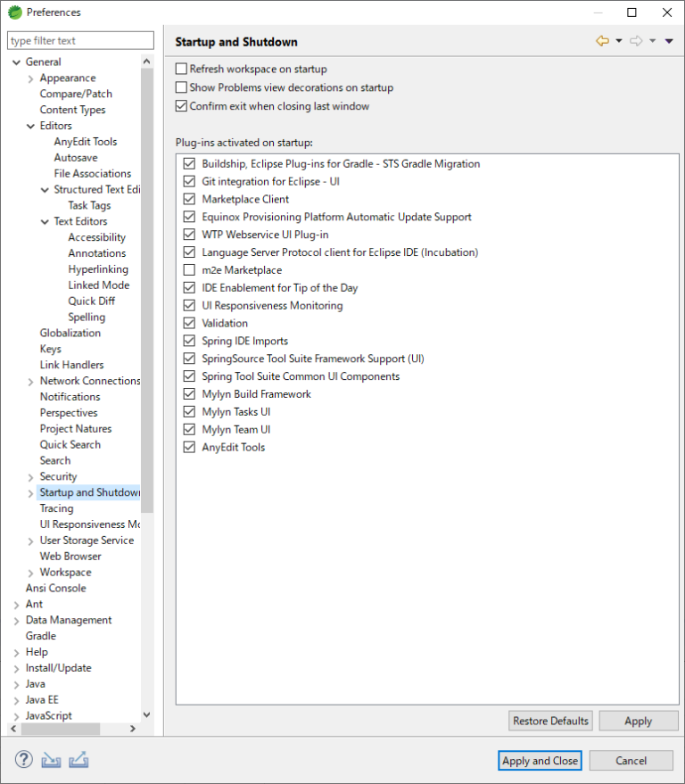The width and height of the screenshot is (685, 784).
Task: Click the export preferences icon
Action: [x=78, y=760]
